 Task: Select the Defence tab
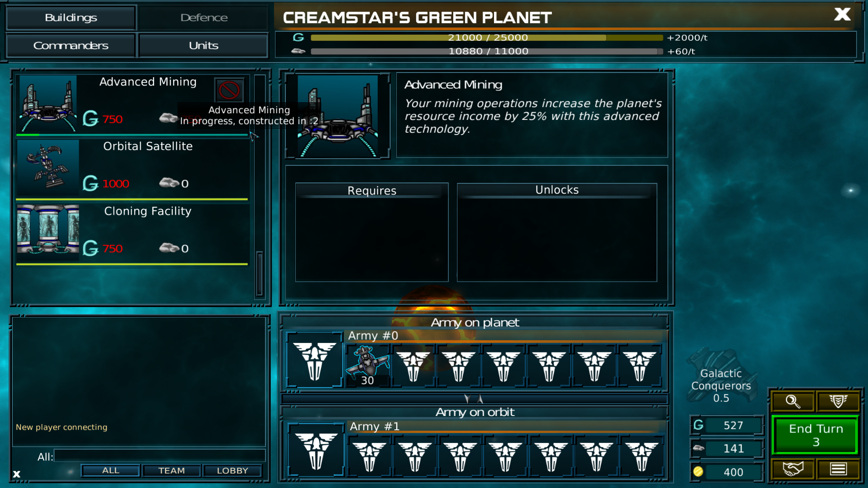click(x=203, y=18)
